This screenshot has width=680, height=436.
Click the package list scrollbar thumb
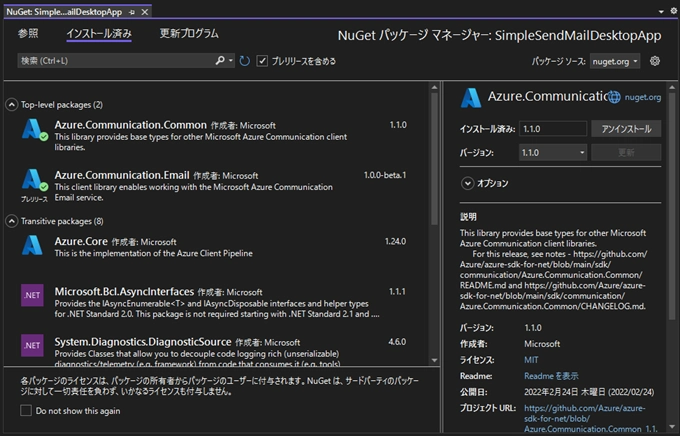(x=435, y=158)
